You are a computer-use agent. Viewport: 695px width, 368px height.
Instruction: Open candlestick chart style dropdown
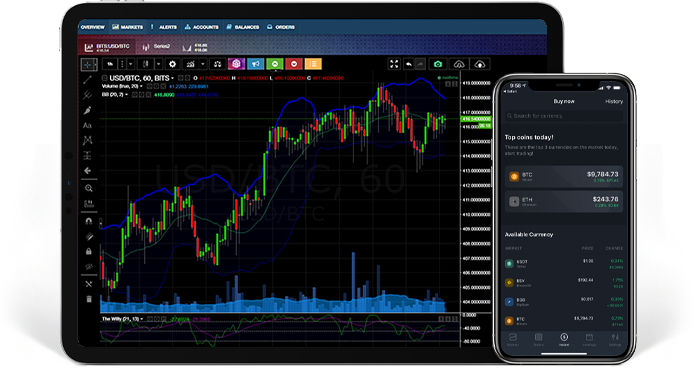[x=158, y=64]
